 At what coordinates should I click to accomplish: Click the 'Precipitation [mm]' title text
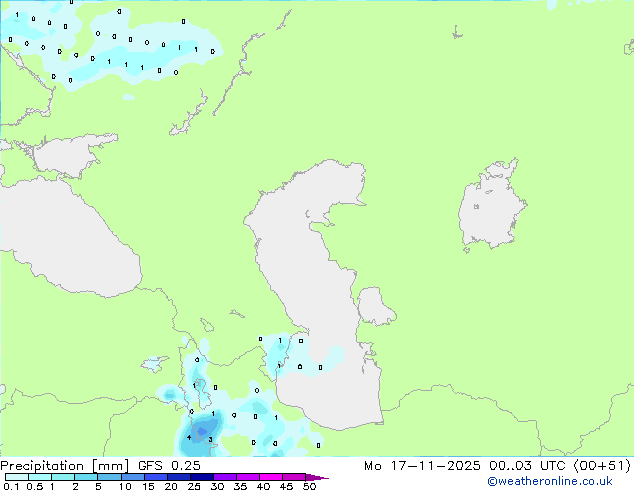tap(64, 466)
